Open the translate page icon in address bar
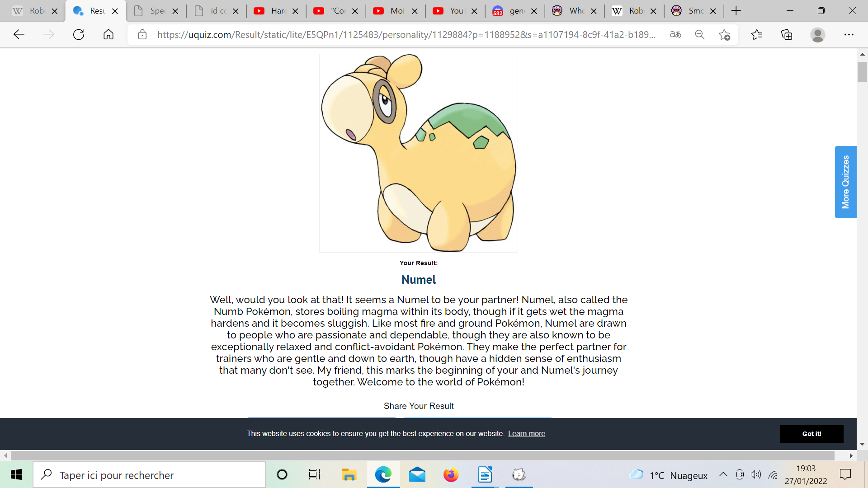This screenshot has width=868, height=488. pos(675,34)
